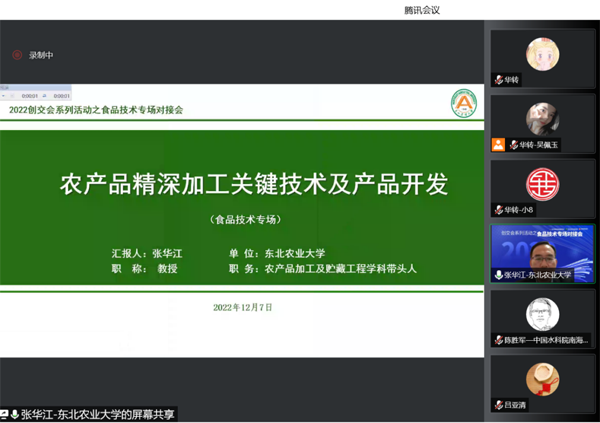Click the muted microphone icon of 华转-吴佩玉
This screenshot has width=600, height=423.
(x=514, y=145)
